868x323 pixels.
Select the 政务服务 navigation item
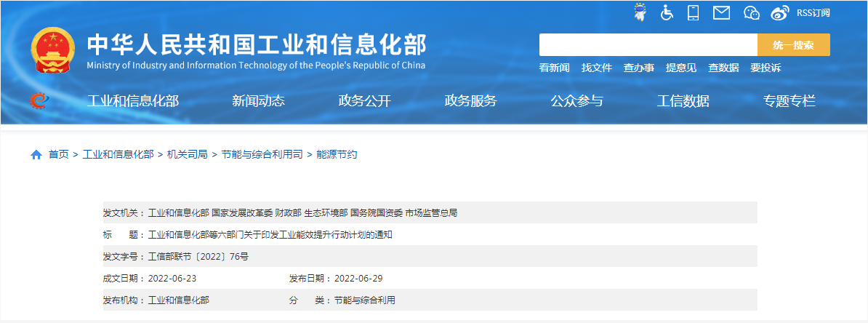pyautogui.click(x=471, y=101)
